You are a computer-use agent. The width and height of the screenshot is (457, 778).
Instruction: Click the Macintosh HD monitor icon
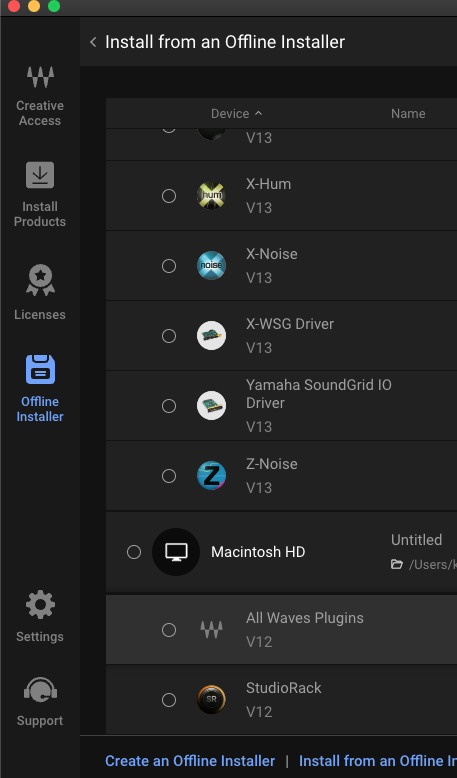(x=176, y=552)
